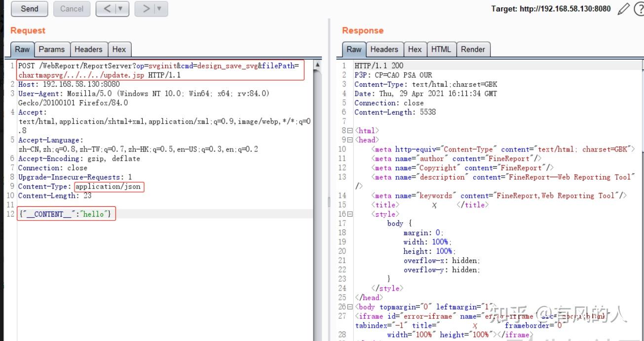Open the Render tab in Response

point(473,49)
